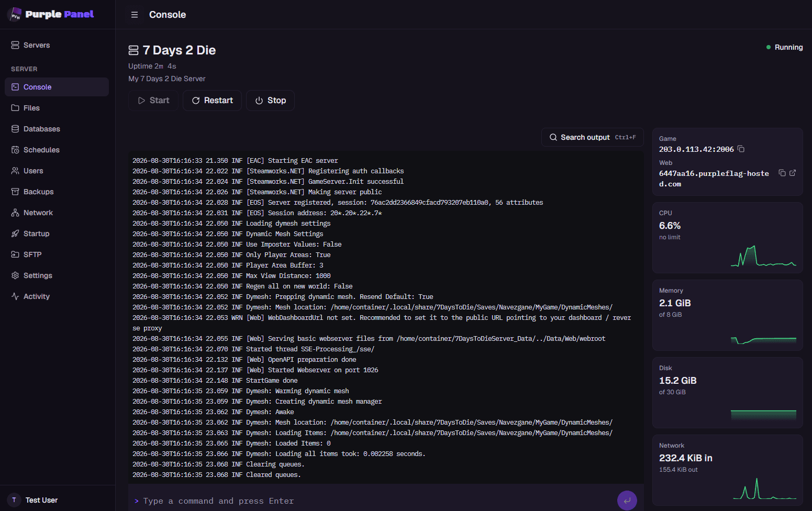This screenshot has height=511, width=812.
Task: Open the Servers list
Action: click(x=57, y=45)
